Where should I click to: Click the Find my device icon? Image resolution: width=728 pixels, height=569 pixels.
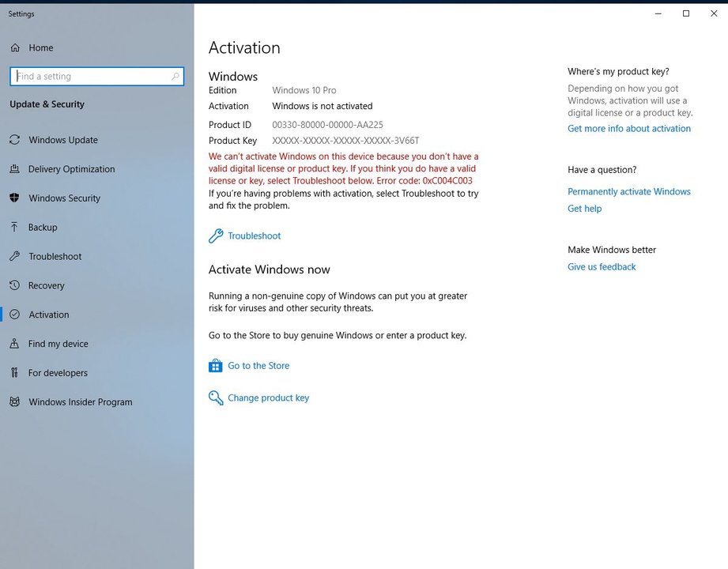click(15, 344)
